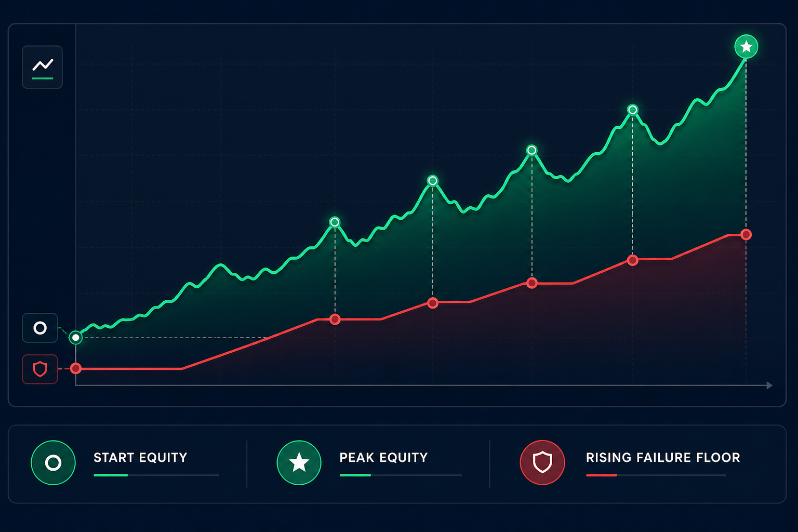Select the fourth green peak marker before the star
Screen dimensions: 798x532
(632, 110)
